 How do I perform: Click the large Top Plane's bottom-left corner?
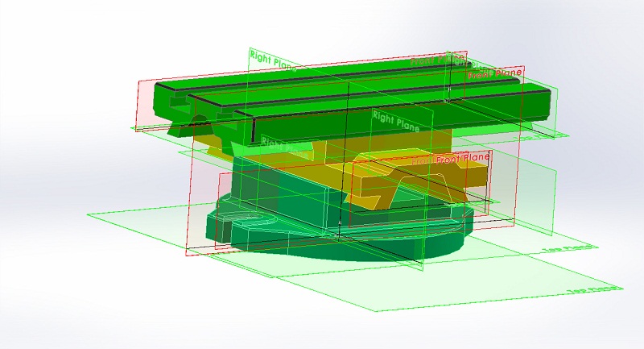click(x=89, y=216)
